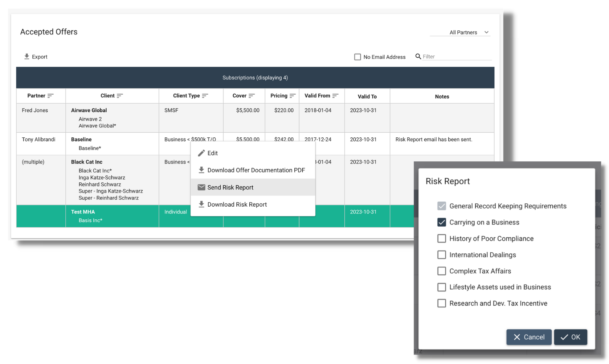This screenshot has width=609, height=364.
Task: Enable the No Email Address checkbox
Action: (x=357, y=57)
